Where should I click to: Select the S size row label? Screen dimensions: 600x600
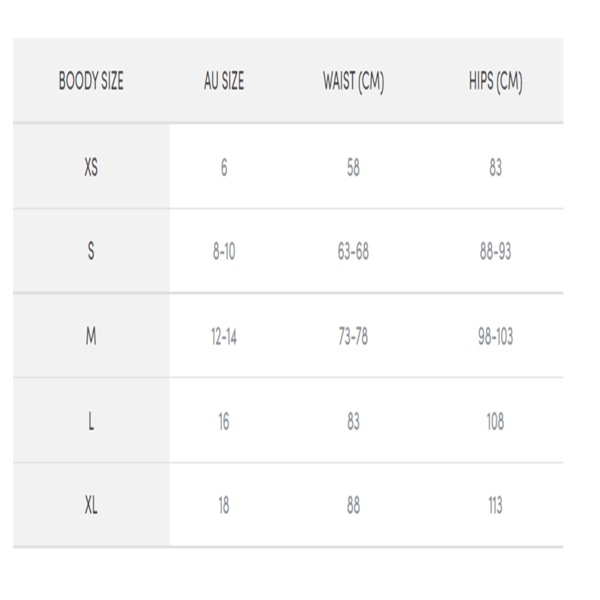click(x=91, y=251)
